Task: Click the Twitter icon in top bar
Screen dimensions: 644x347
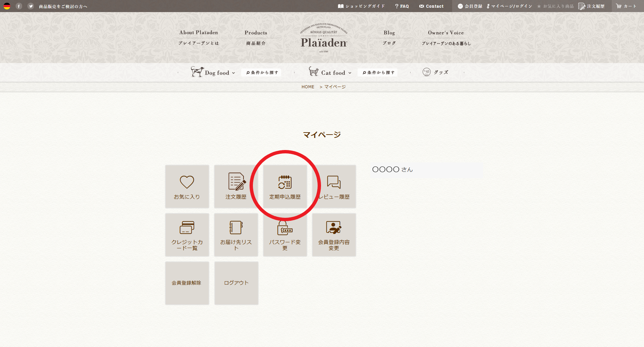Action: click(x=31, y=6)
